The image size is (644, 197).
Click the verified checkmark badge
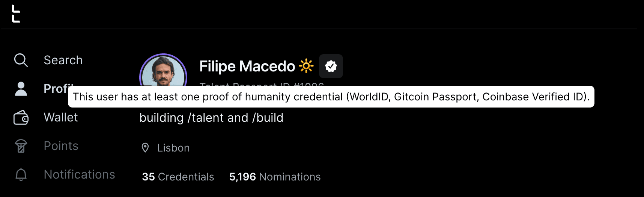(331, 66)
